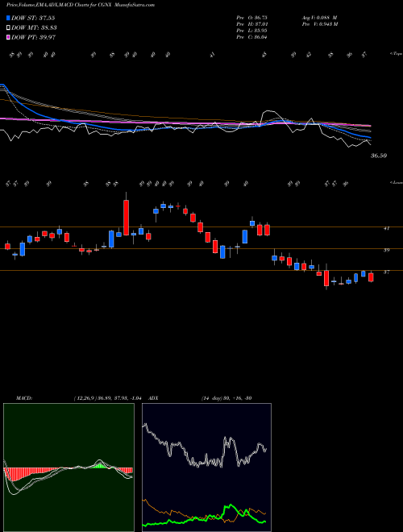Click the 'Pre H: 37.01' value

pos(251,24)
